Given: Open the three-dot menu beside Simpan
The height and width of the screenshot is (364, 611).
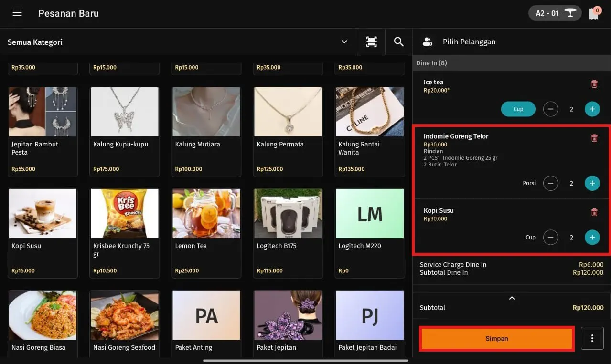Looking at the screenshot, I should click(x=592, y=338).
